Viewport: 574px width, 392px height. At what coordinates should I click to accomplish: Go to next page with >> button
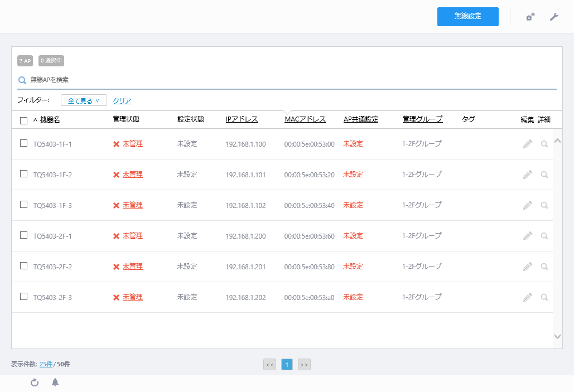(x=304, y=365)
